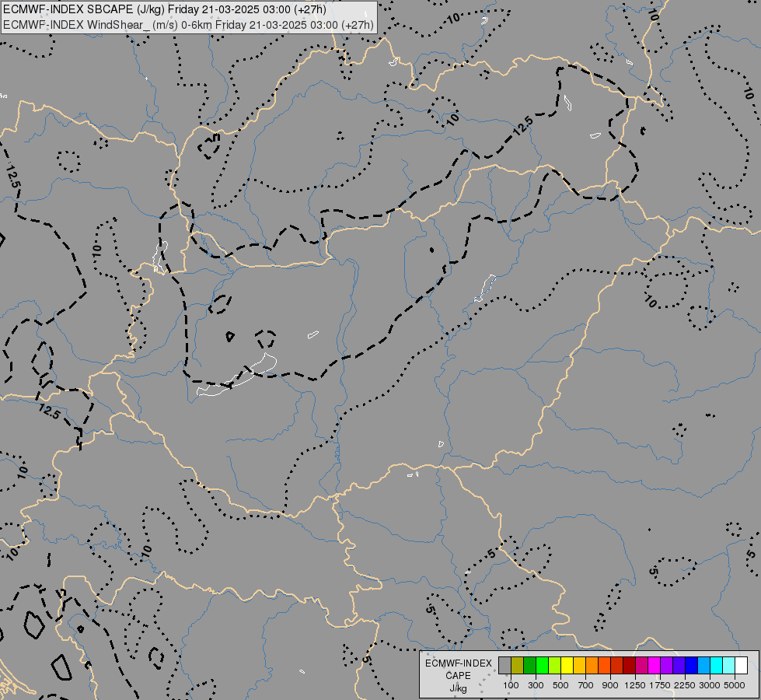Click the CAPE label in the legend
Screen dimensions: 761x700
coord(458,676)
